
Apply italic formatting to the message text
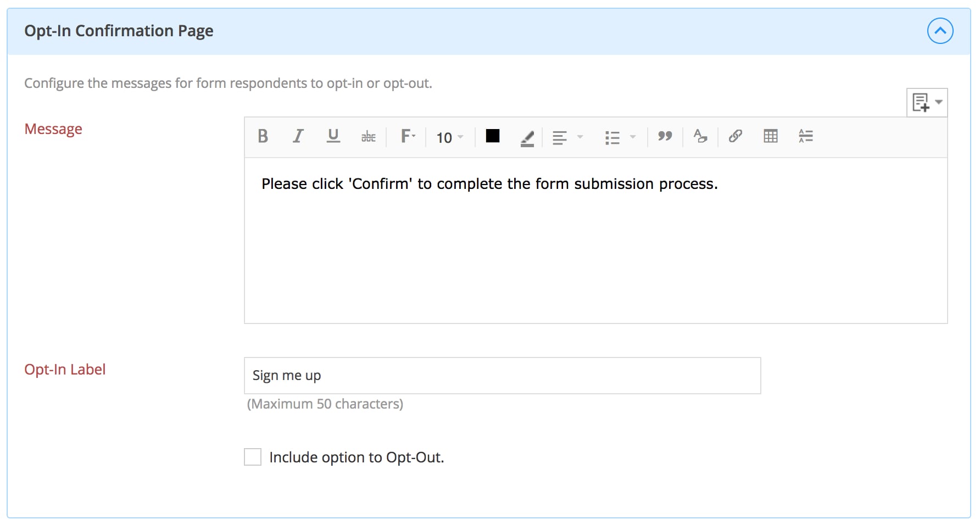point(298,137)
